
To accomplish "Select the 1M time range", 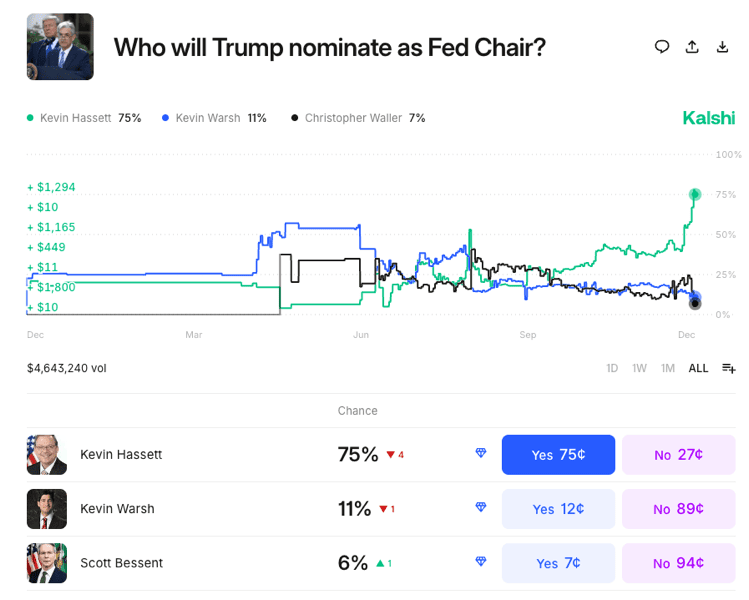I will tap(668, 368).
